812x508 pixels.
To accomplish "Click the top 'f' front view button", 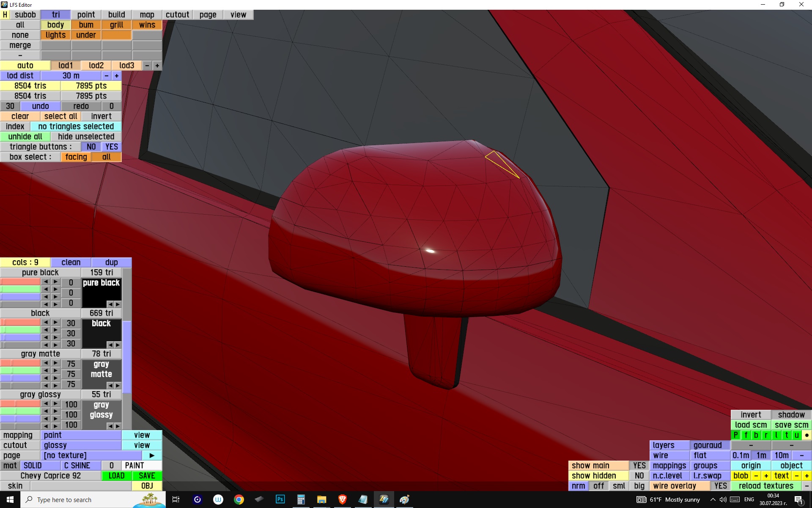I will [x=746, y=435].
